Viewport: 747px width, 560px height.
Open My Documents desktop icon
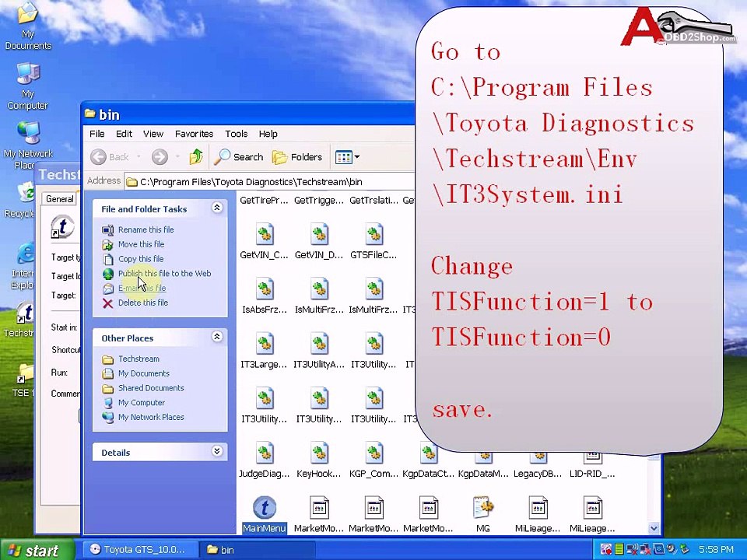(x=28, y=26)
